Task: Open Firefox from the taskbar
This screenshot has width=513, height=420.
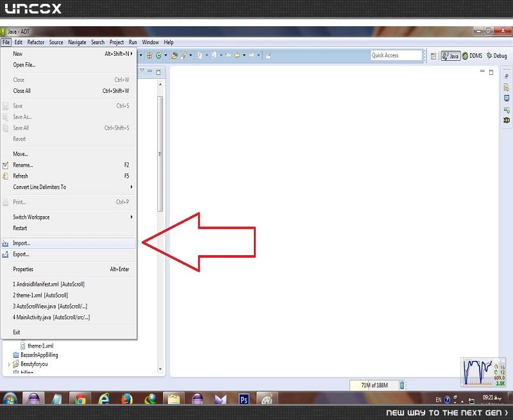Action: (127, 399)
